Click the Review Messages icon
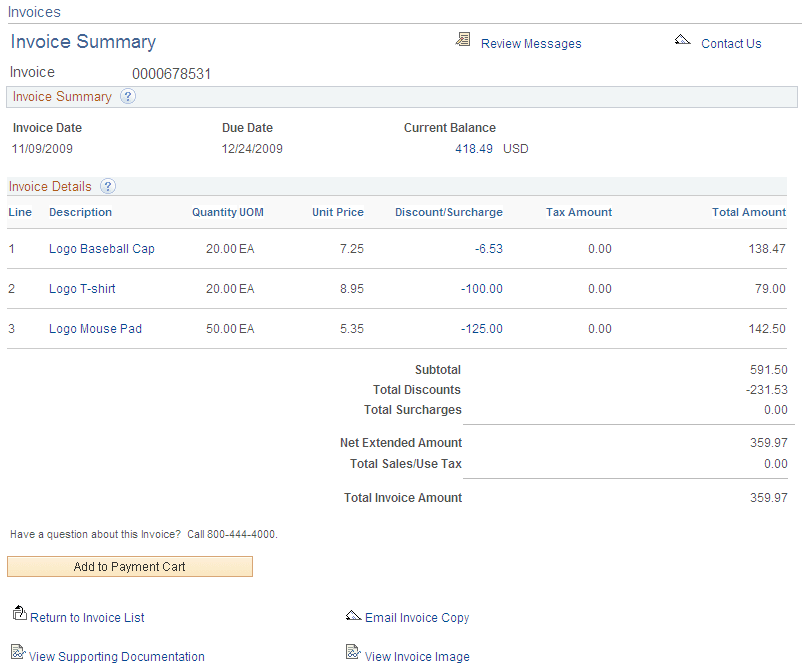 pyautogui.click(x=462, y=42)
